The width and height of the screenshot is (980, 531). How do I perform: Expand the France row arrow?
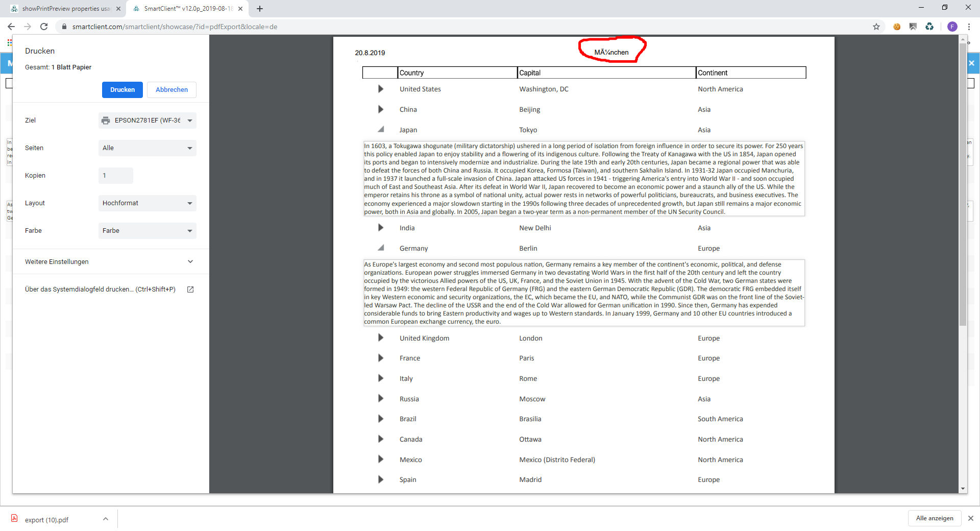[x=380, y=358]
